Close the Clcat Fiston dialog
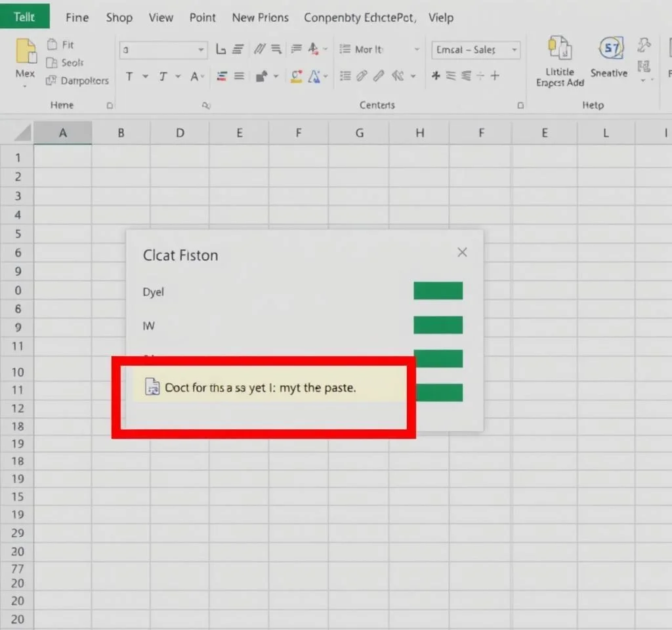The image size is (672, 630). [x=462, y=253]
